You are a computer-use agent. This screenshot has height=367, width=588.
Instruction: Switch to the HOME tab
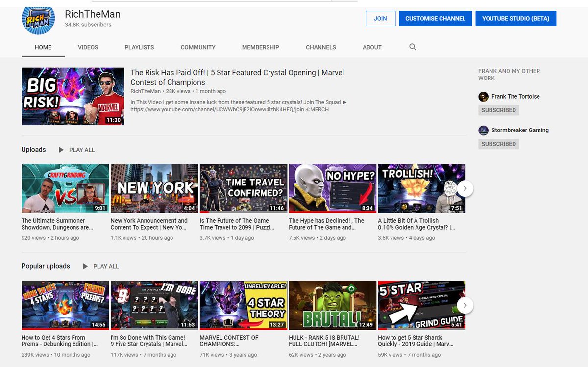pos(43,47)
